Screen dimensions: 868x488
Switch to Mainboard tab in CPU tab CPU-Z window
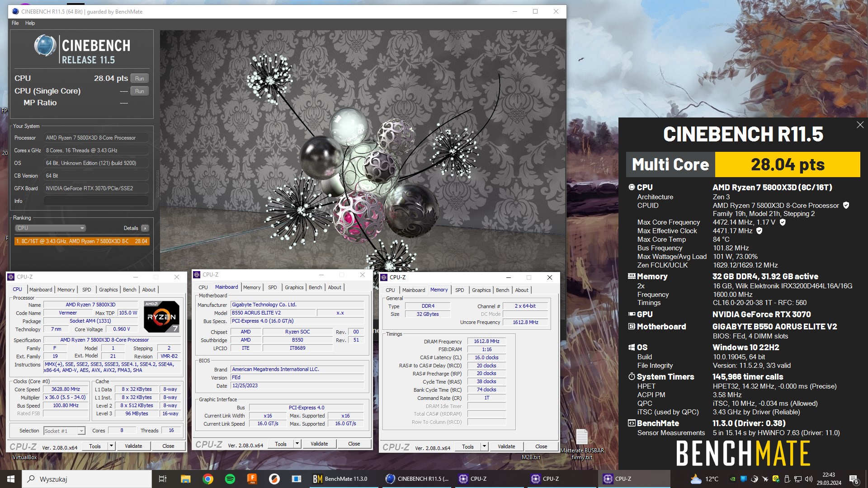click(x=41, y=290)
